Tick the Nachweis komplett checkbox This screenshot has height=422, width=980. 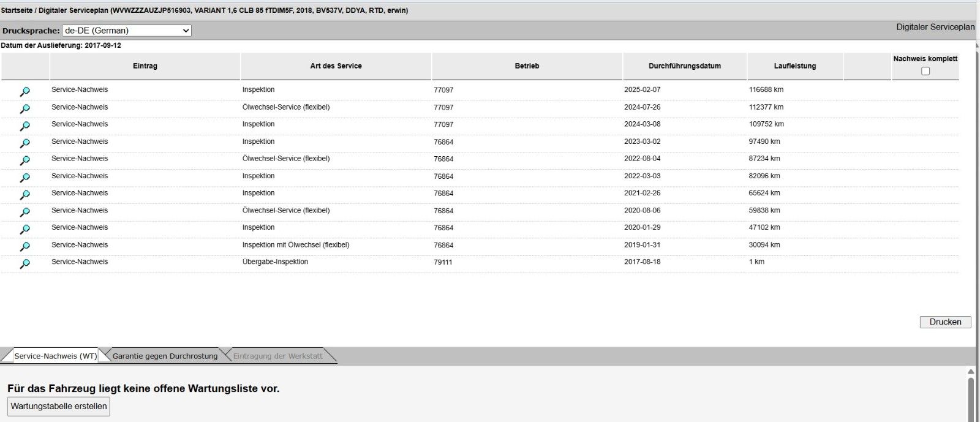[x=925, y=71]
